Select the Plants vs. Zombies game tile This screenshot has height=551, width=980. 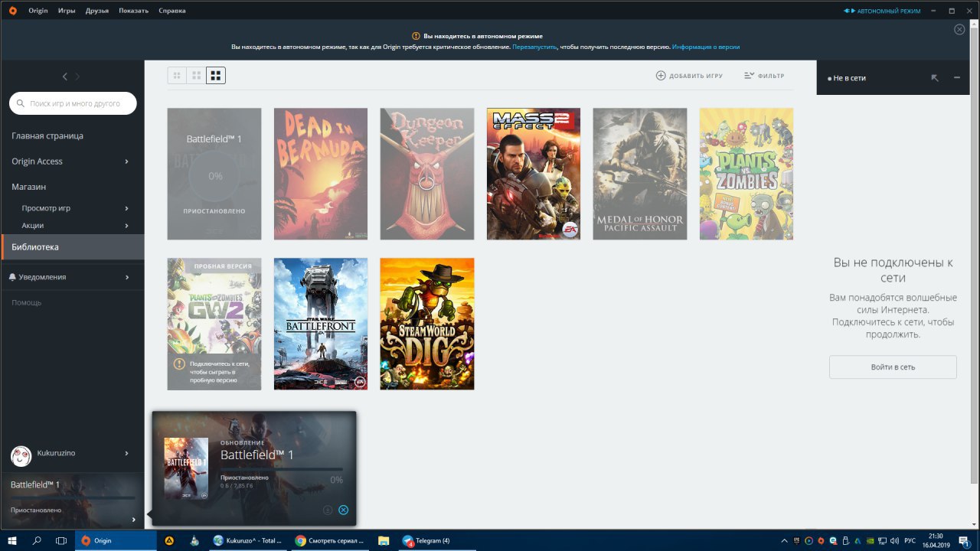pyautogui.click(x=746, y=174)
